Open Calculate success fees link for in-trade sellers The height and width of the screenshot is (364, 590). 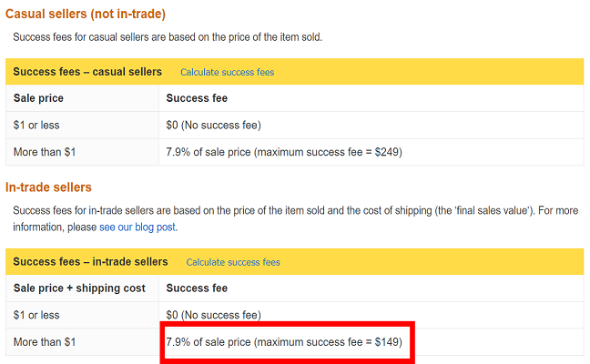(x=233, y=262)
